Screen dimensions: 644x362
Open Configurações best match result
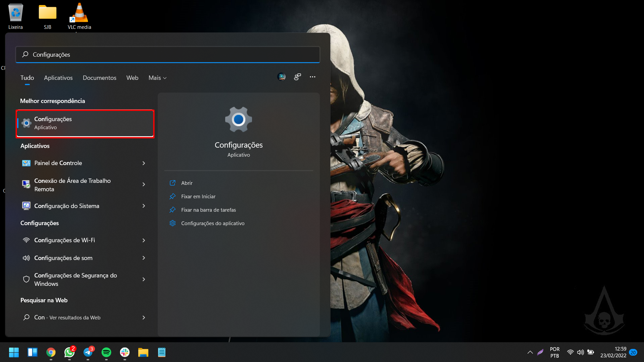pos(85,123)
